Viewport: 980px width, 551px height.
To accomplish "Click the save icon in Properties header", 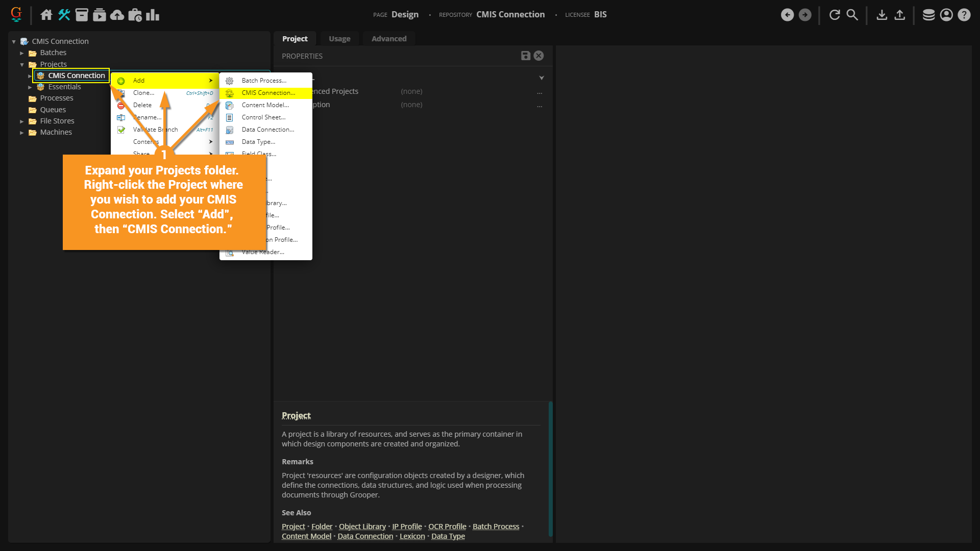I will click(x=525, y=56).
